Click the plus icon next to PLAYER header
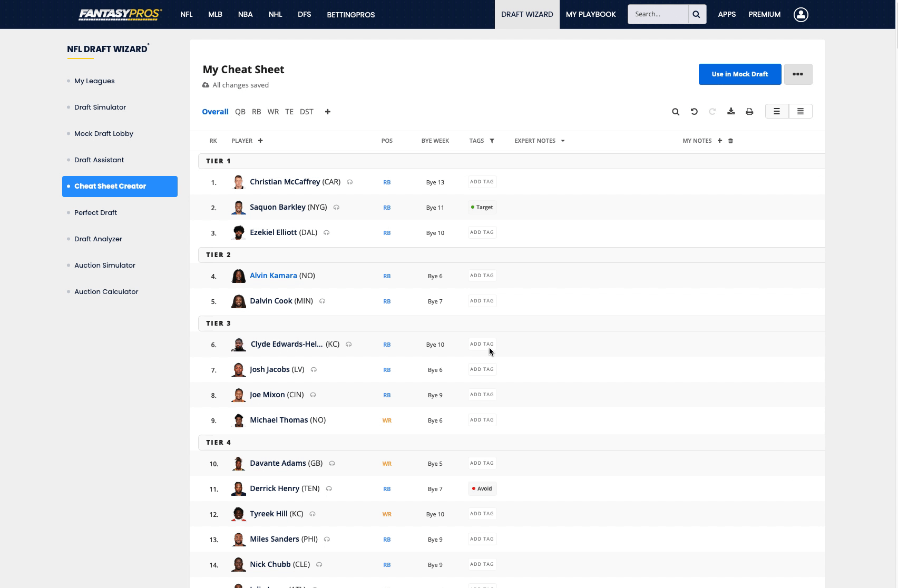The image size is (898, 588). tap(260, 141)
